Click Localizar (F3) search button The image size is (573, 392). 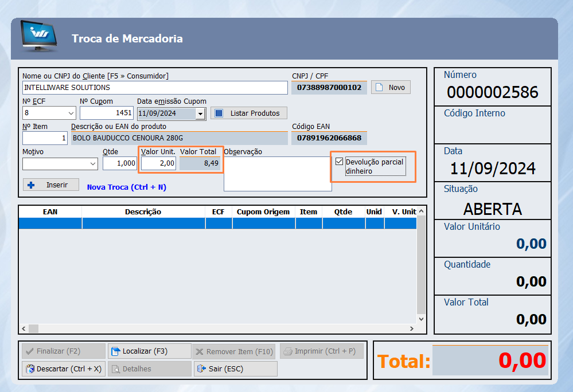[x=149, y=351]
